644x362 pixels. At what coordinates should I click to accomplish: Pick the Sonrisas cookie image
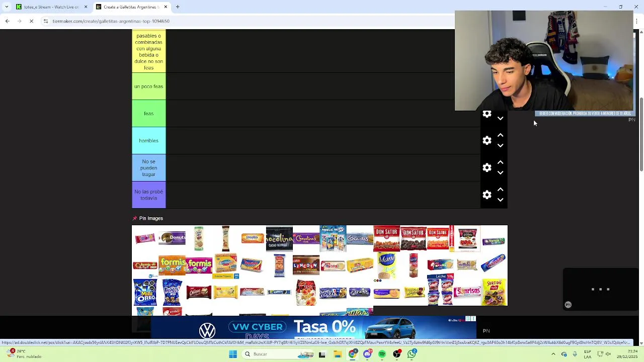(467, 292)
